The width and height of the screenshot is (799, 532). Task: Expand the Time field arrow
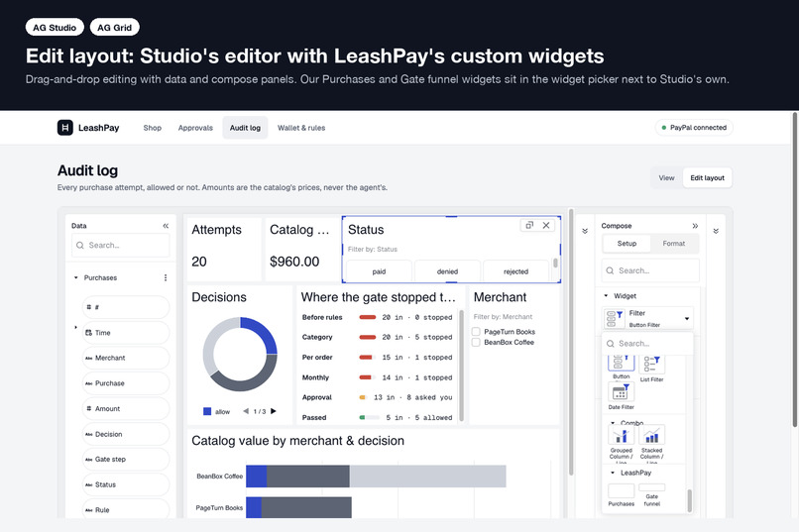pyautogui.click(x=76, y=327)
